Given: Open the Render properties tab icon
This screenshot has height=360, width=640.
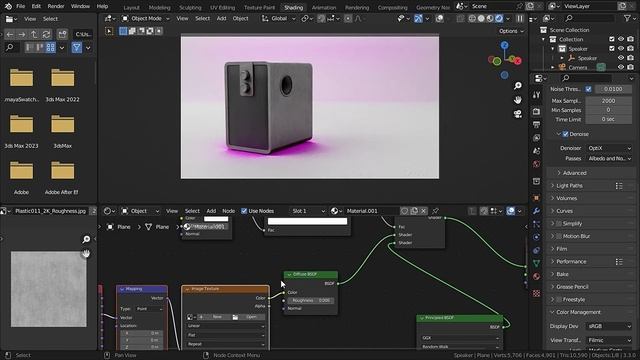Looking at the screenshot, I should 536,111.
